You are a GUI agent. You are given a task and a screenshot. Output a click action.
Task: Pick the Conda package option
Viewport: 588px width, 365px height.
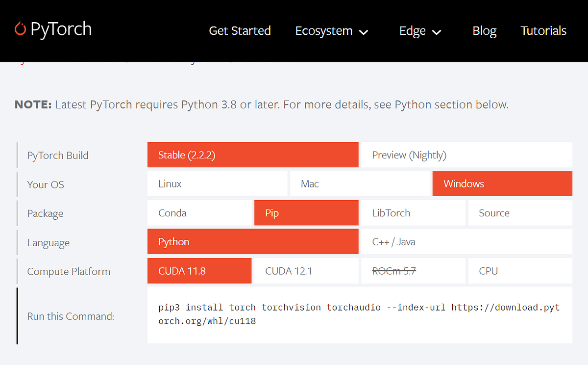tap(199, 213)
